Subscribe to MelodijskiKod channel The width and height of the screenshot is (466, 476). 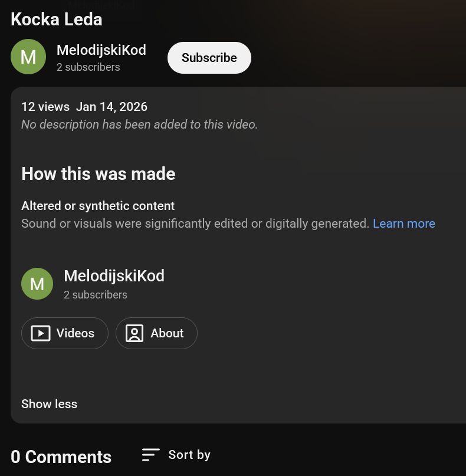pos(209,57)
